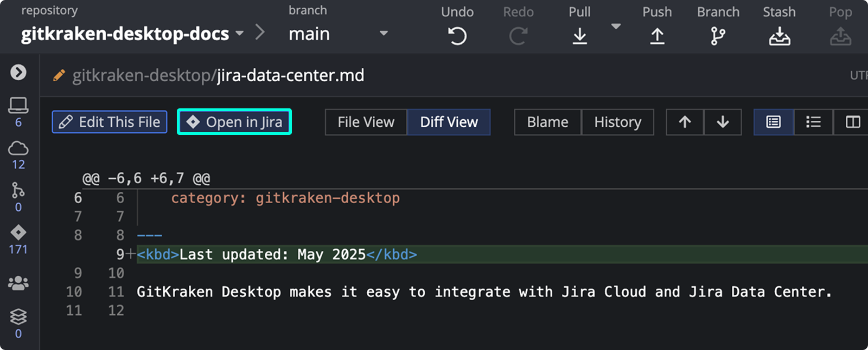
Task: Switch to Diff View
Action: tap(449, 122)
